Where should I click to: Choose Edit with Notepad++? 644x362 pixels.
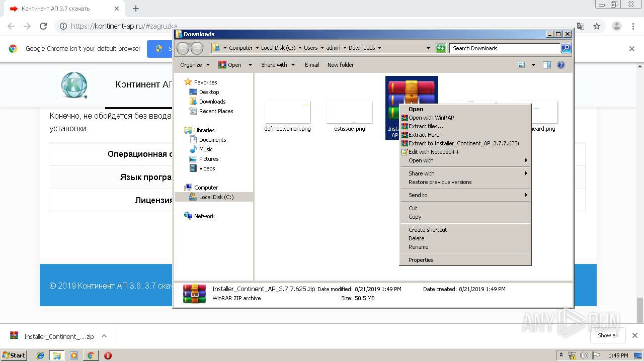(x=465, y=152)
